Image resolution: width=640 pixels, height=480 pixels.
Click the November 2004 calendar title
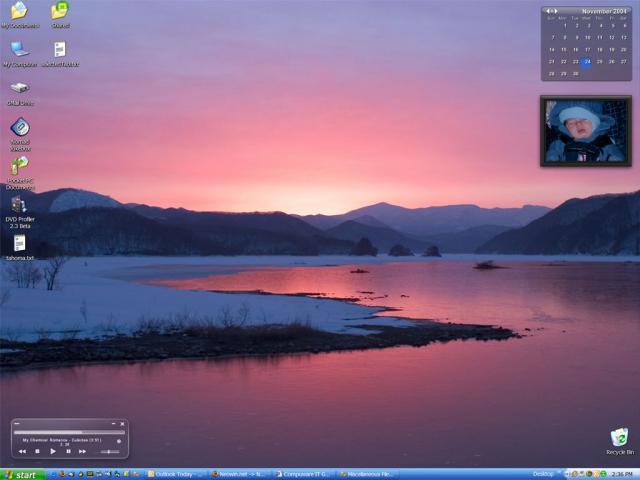point(604,11)
